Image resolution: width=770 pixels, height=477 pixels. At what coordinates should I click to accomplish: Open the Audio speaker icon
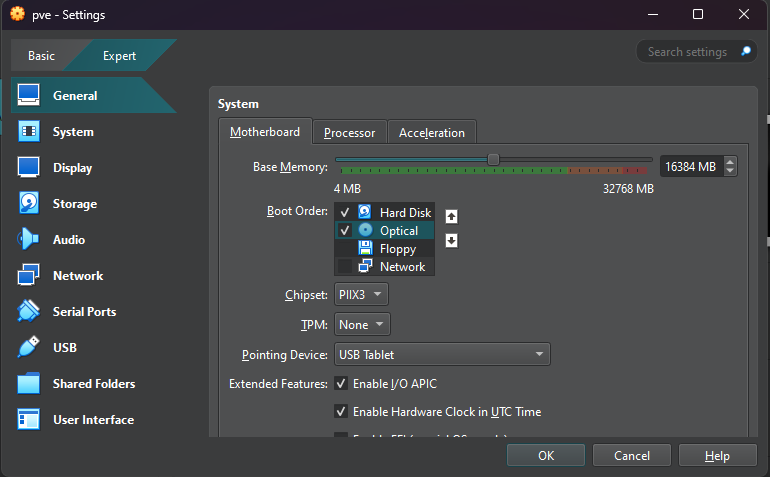coord(29,240)
